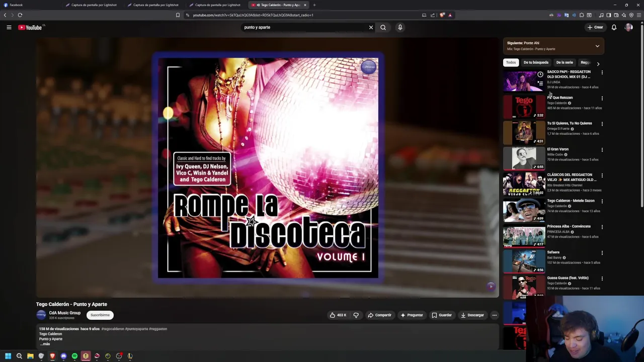This screenshot has height=362, width=644.
Task: Open options menu for Pa' Que Retozen
Action: pos(602,98)
